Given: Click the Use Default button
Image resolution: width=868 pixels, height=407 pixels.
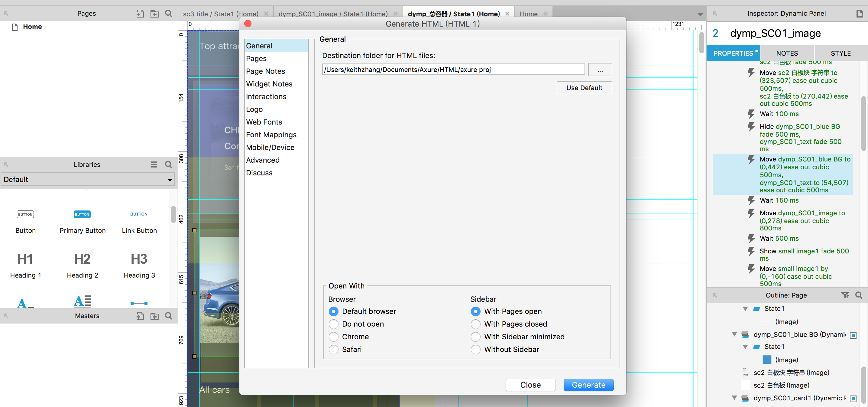Looking at the screenshot, I should point(584,88).
